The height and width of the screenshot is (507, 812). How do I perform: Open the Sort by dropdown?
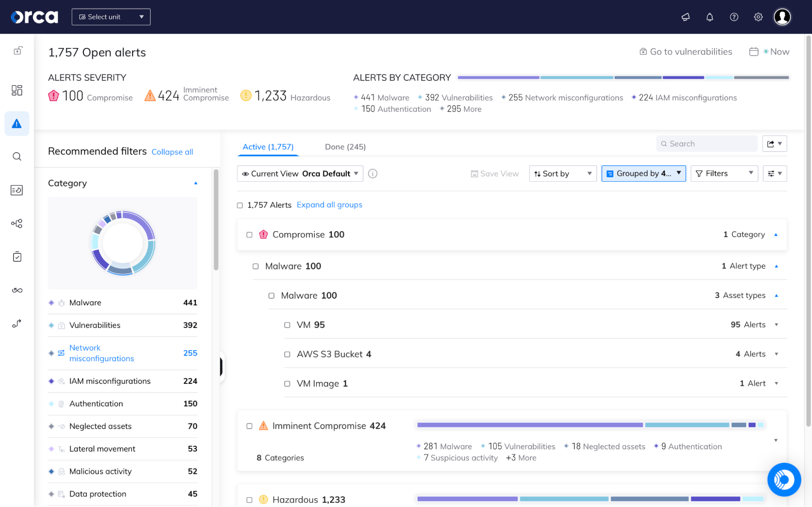563,173
